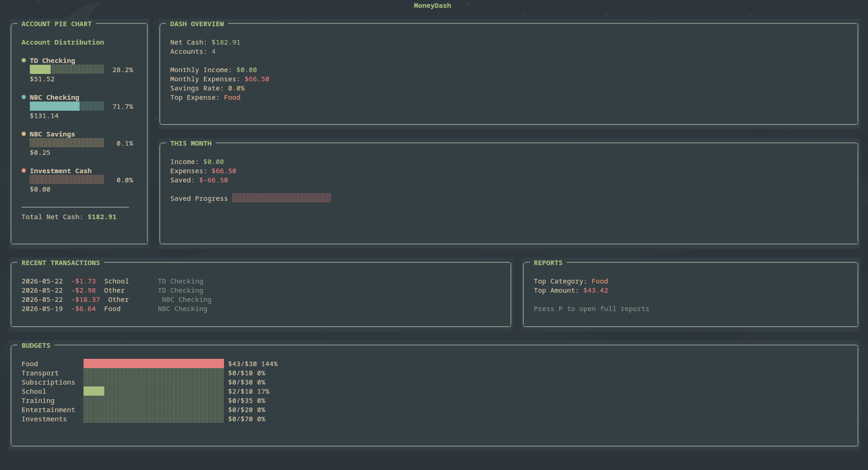The width and height of the screenshot is (868, 470).
Task: Select the BUDGETS panel header
Action: tap(36, 345)
